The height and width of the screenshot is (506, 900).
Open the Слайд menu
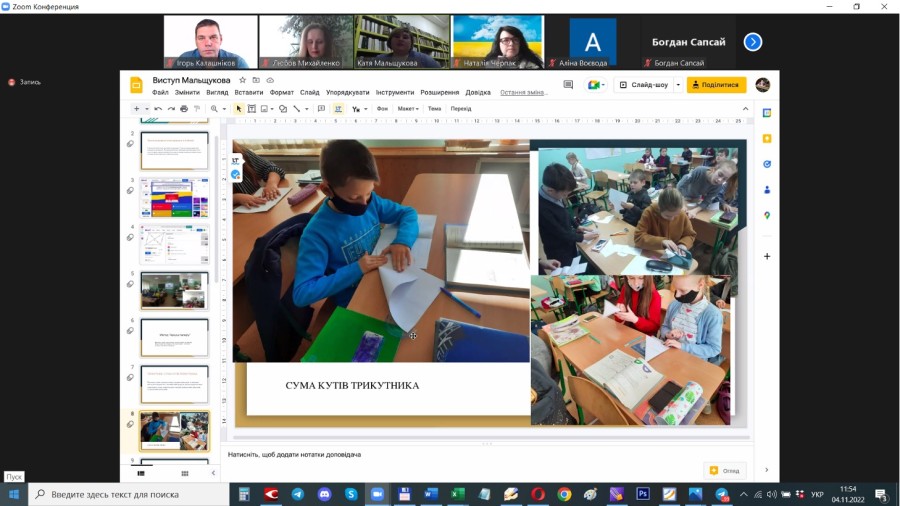(309, 92)
